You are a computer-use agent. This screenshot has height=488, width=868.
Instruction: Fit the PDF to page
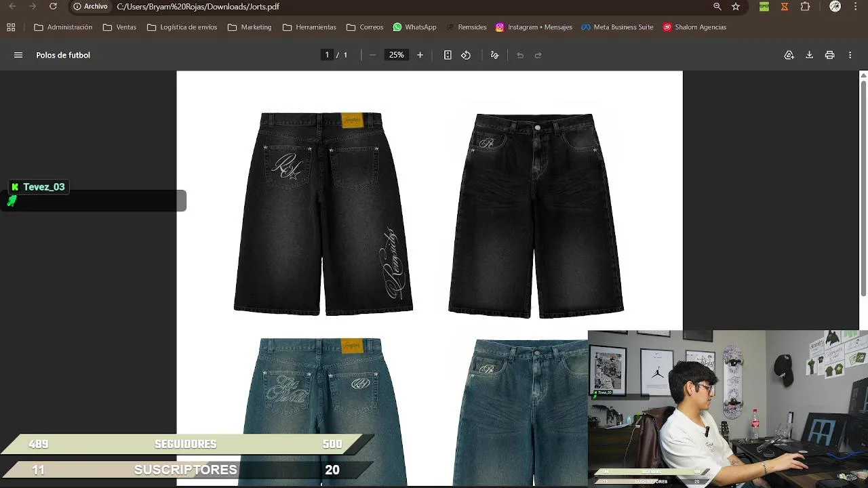pyautogui.click(x=448, y=55)
